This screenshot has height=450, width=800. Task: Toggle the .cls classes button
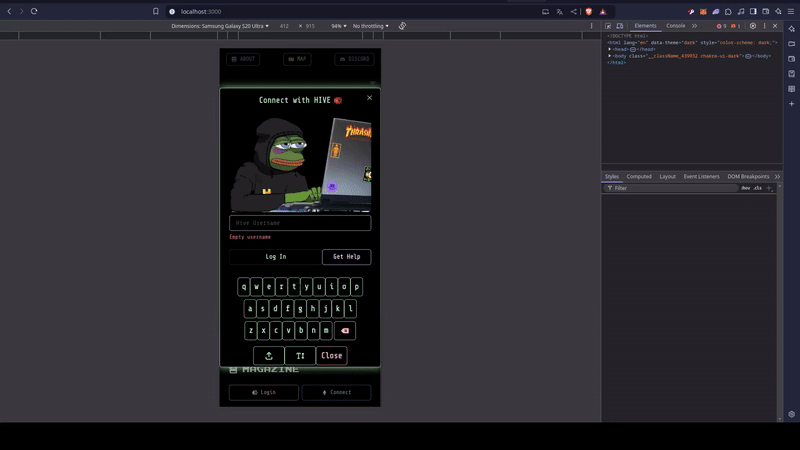[x=758, y=188]
